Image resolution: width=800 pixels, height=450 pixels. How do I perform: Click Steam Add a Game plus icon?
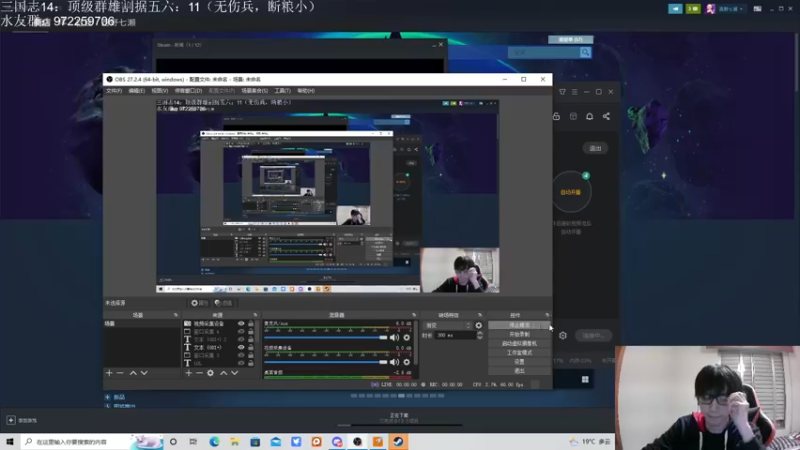coord(11,420)
